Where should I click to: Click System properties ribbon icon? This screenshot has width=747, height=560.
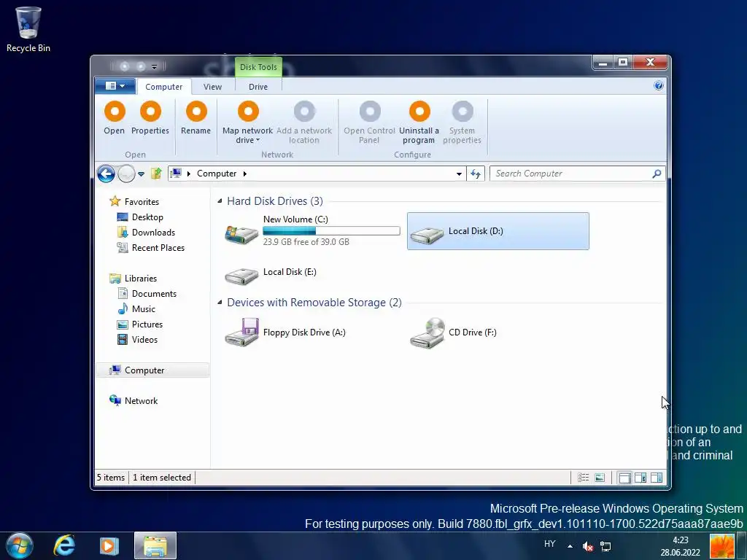point(462,112)
